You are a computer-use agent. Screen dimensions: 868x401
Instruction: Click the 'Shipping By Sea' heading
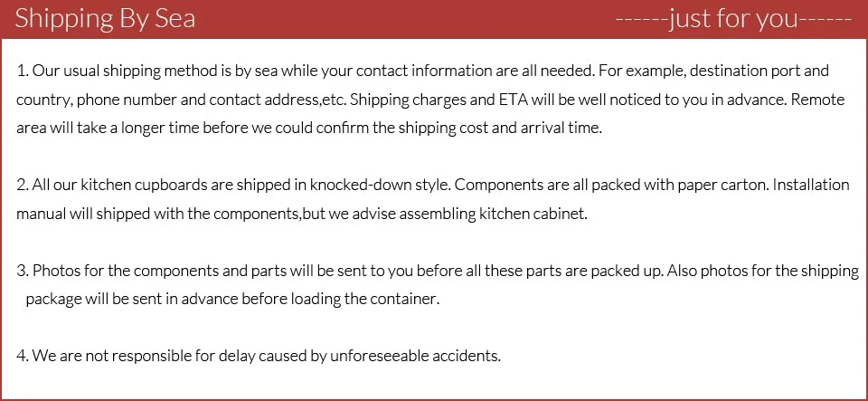(x=105, y=19)
